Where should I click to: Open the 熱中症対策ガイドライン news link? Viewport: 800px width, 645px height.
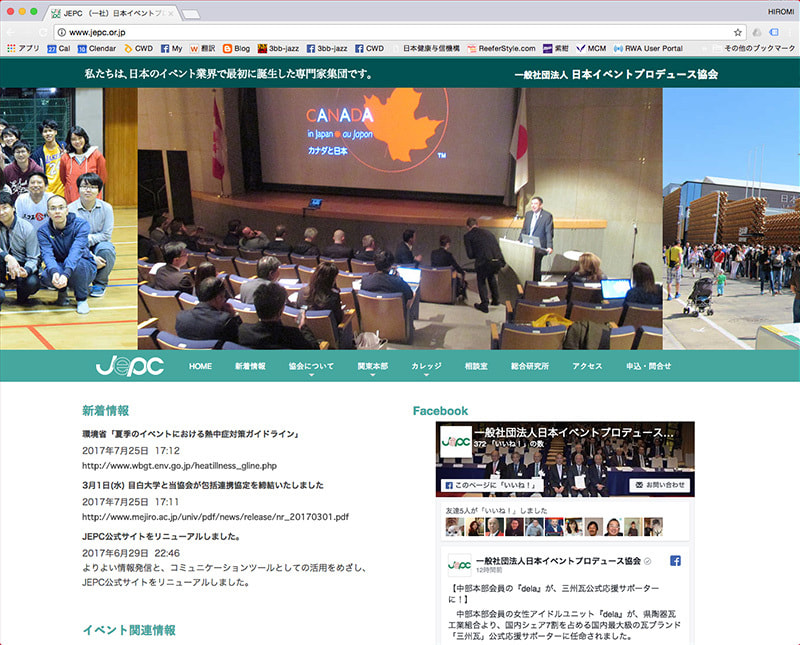(191, 434)
